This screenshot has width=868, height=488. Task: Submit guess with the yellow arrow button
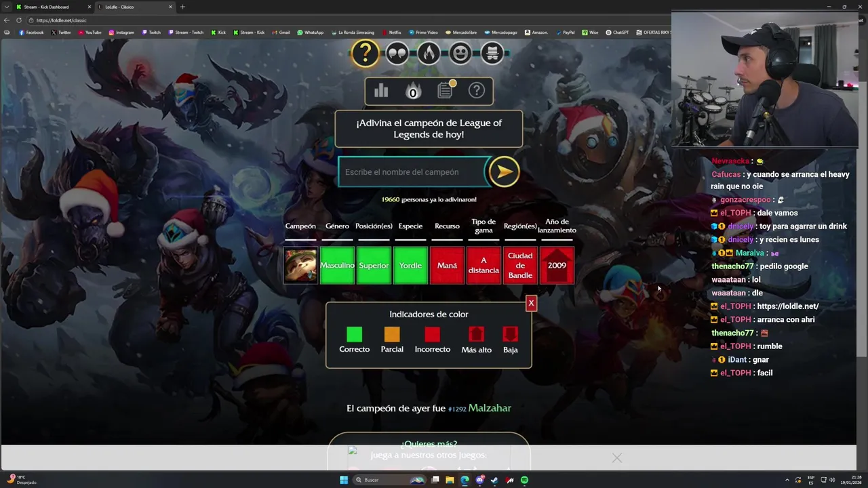click(504, 172)
